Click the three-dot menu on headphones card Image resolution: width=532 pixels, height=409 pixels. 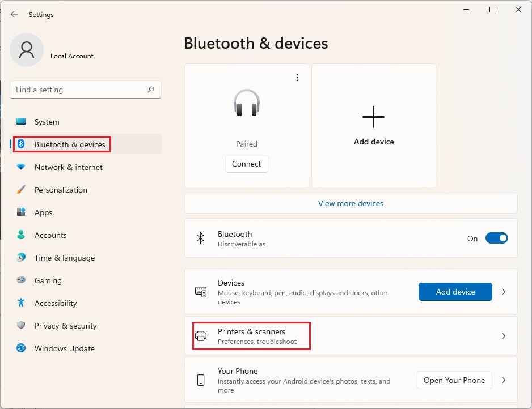click(x=297, y=78)
